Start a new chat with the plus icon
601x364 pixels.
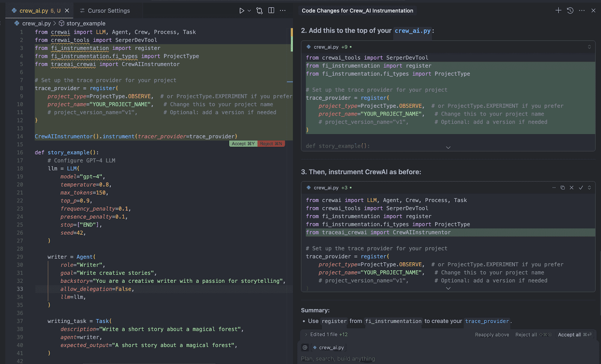[x=559, y=11]
